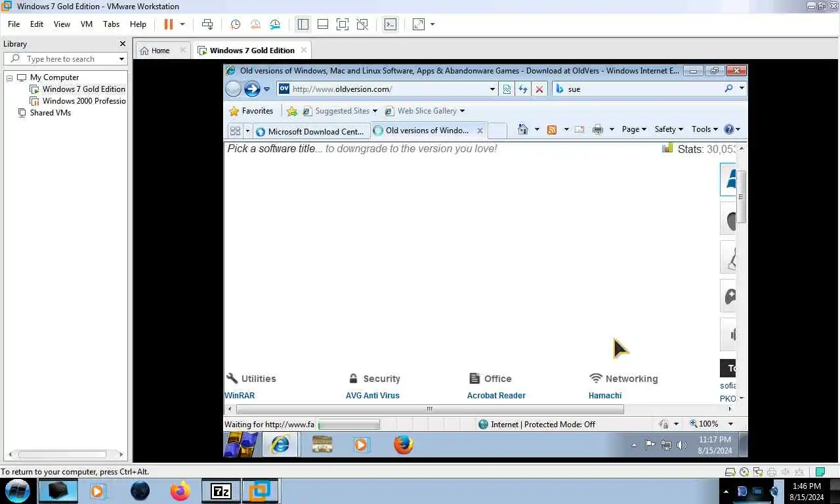Open the VM menu

coord(87,24)
